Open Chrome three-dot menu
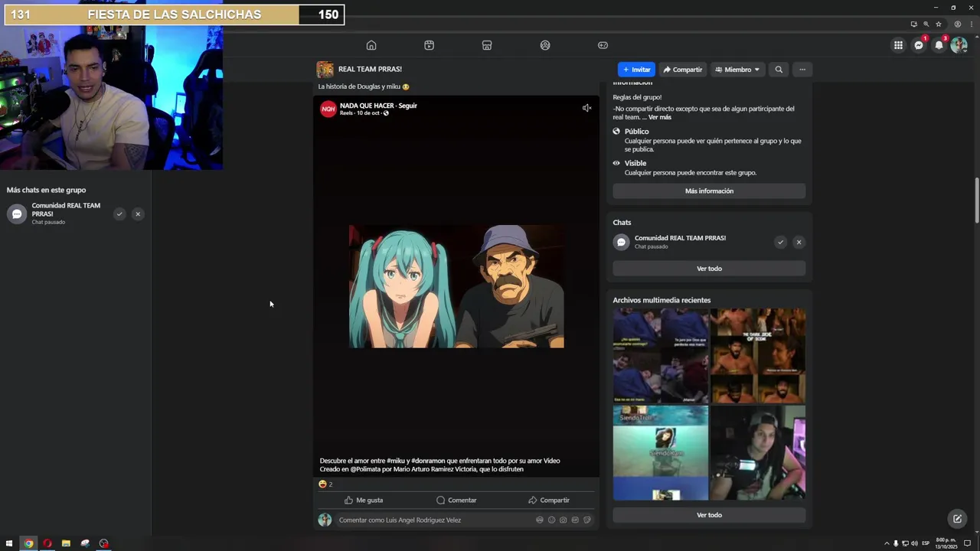 (x=970, y=24)
